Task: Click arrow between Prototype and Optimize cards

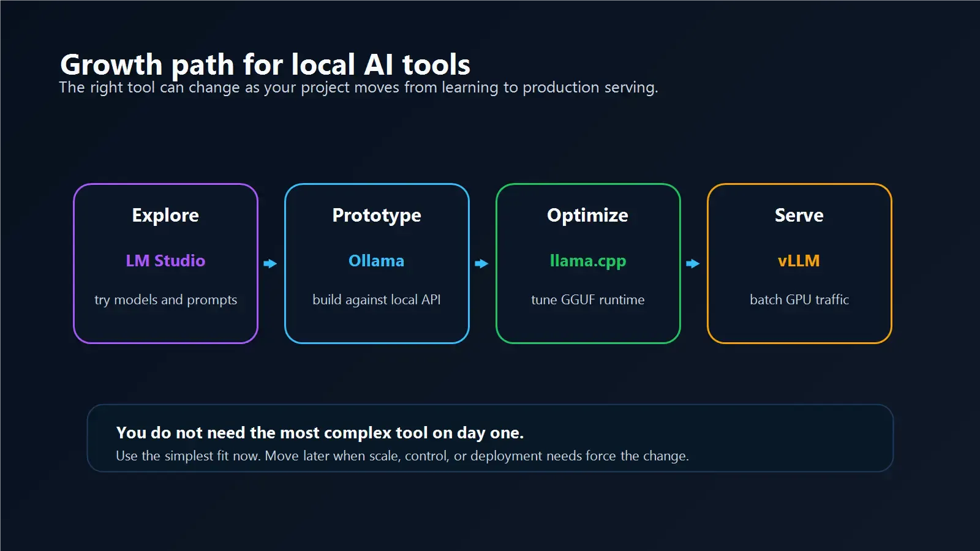Action: pyautogui.click(x=481, y=264)
